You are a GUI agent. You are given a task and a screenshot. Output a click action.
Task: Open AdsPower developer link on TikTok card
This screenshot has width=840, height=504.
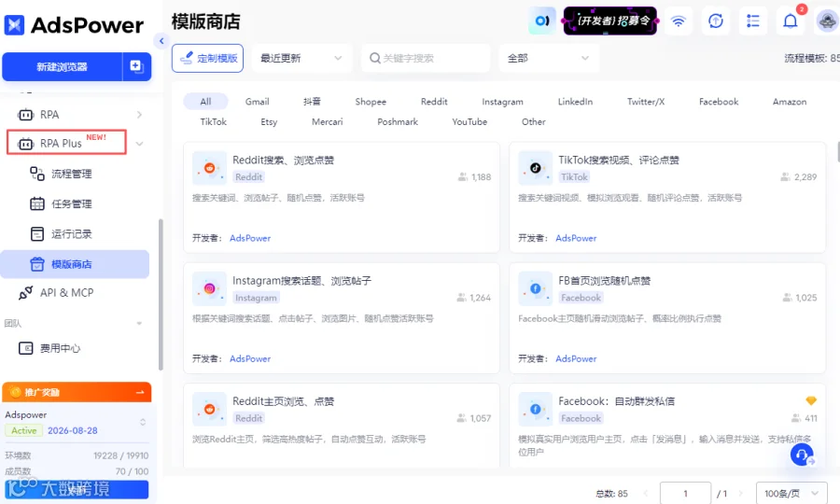click(576, 238)
